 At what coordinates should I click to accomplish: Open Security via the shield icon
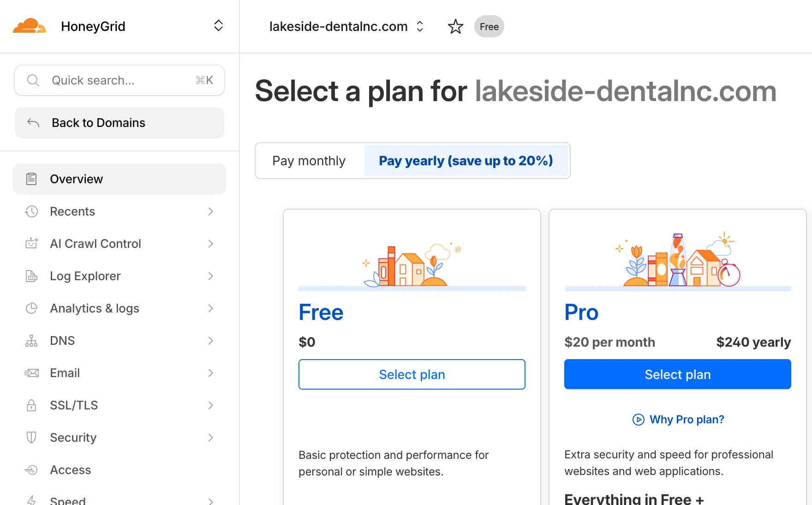[x=31, y=438]
